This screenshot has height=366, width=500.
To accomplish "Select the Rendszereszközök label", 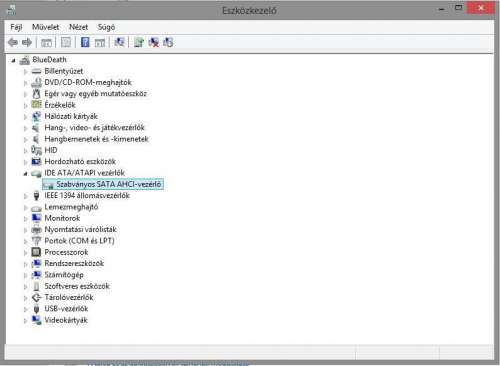I will (74, 263).
